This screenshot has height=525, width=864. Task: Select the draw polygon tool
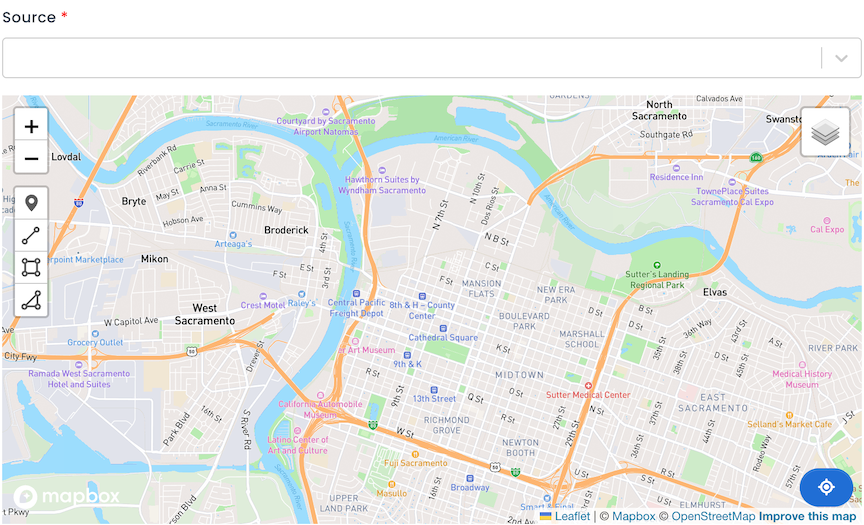coord(31,300)
